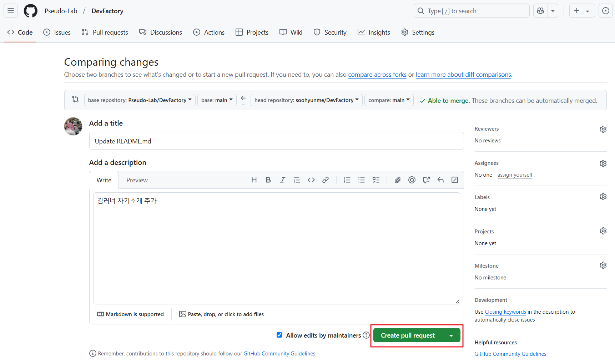
Task: Open the Pull requests tab
Action: pos(105,32)
